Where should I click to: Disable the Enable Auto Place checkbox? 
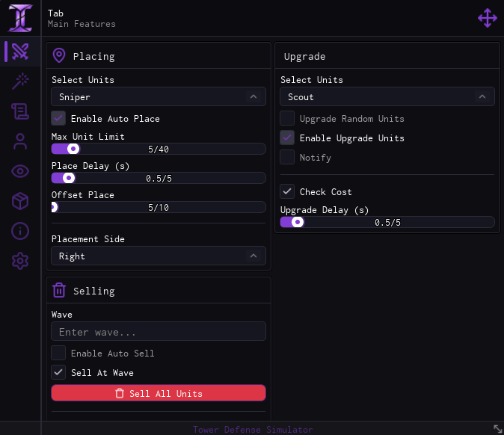pos(58,118)
